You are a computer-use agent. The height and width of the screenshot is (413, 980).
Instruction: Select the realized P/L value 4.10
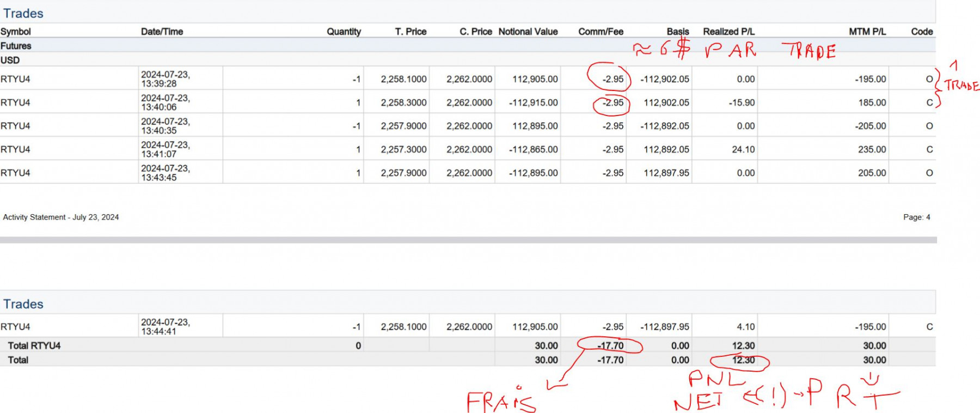pyautogui.click(x=746, y=327)
